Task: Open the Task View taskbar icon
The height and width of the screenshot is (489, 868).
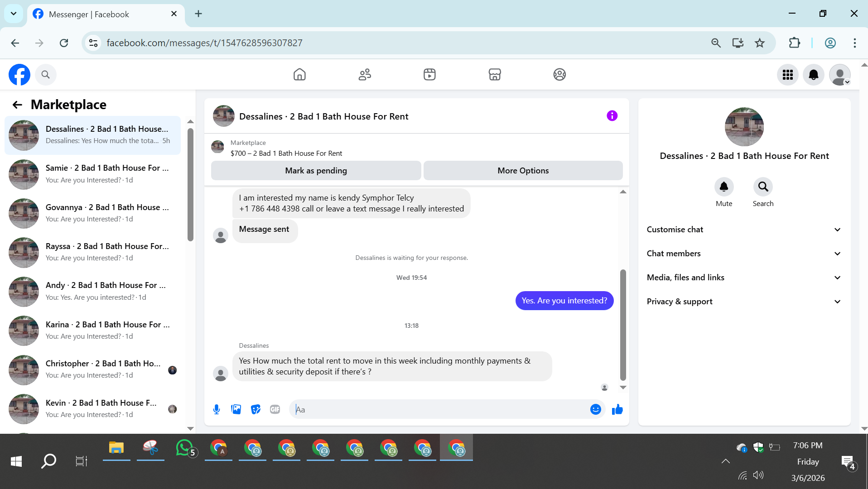Action: tap(81, 461)
